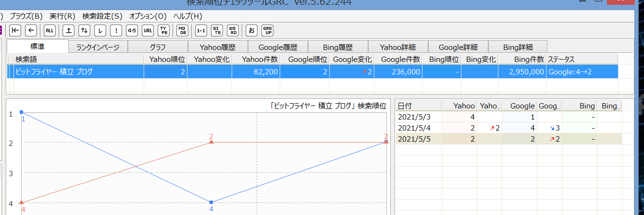Click the WORD toolbar icon
This screenshot has height=215, width=644.
tap(233, 30)
